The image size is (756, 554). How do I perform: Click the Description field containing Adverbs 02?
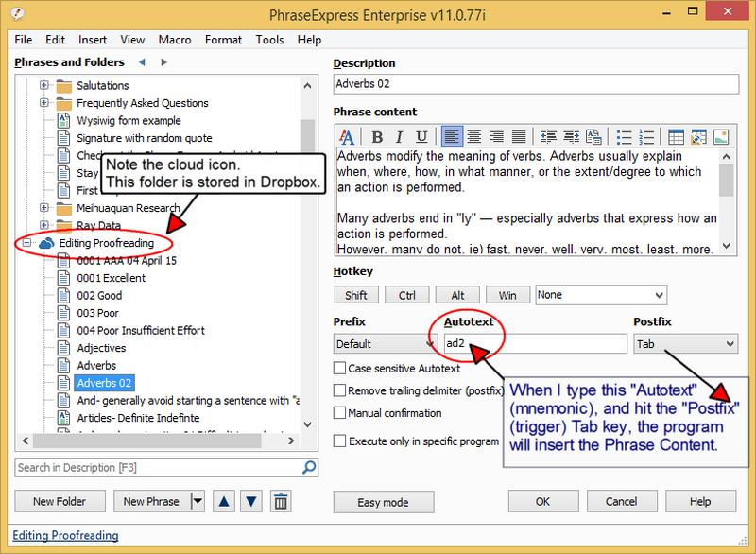[536, 84]
